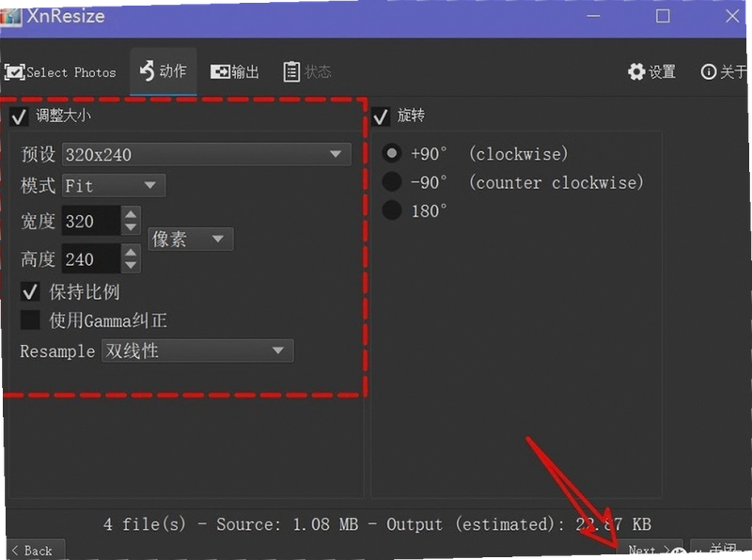Open the 预设 320x240 preset dropdown
The height and width of the screenshot is (560, 752).
coord(206,154)
